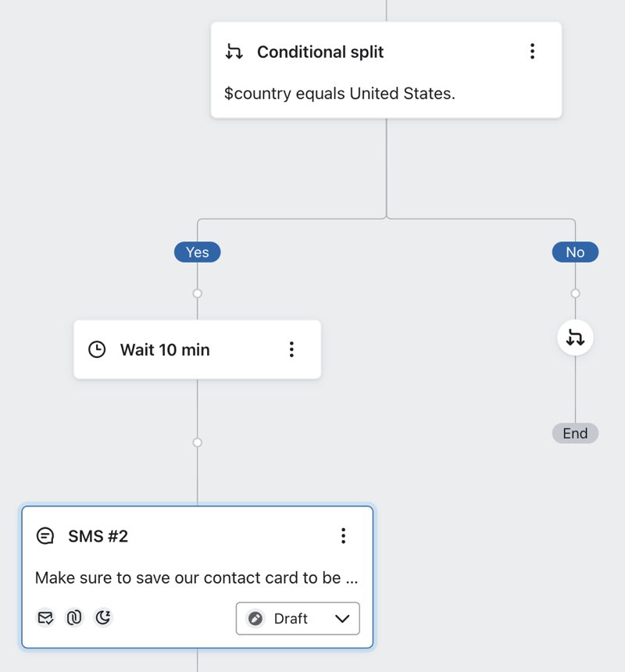Open the Conditional split options menu

click(x=533, y=52)
